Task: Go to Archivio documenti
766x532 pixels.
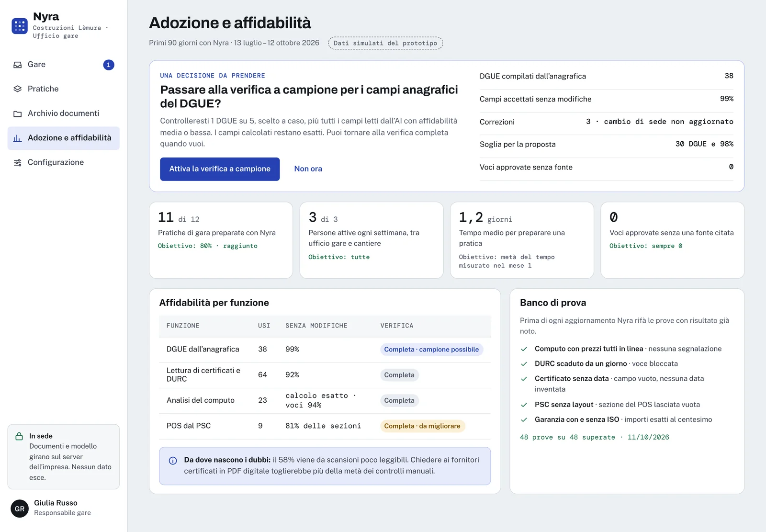Action: click(x=64, y=113)
